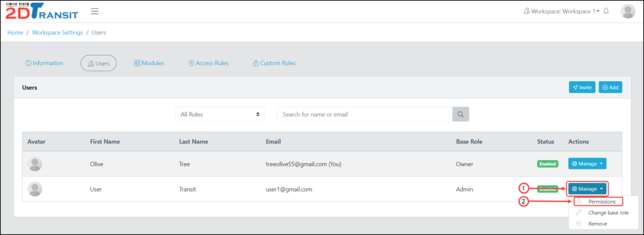Click the Invite button

point(582,87)
